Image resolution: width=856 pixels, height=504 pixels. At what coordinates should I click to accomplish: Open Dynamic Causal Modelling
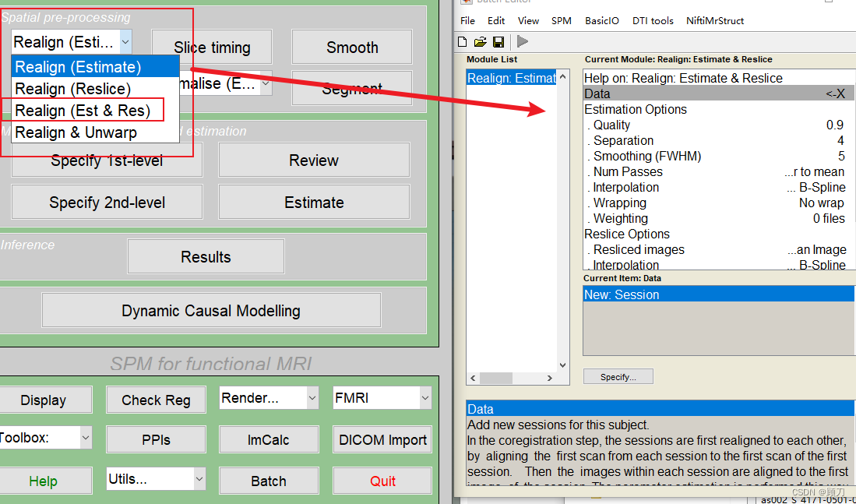tap(211, 310)
